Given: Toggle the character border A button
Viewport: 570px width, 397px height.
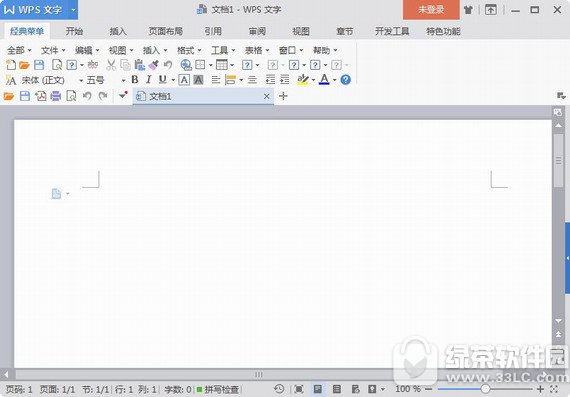Looking at the screenshot, I should click(x=184, y=80).
